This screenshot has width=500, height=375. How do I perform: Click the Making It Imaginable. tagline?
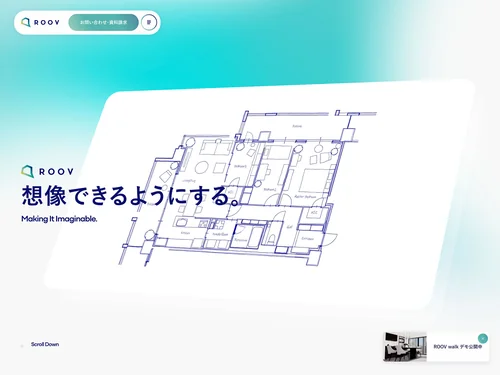(x=59, y=219)
